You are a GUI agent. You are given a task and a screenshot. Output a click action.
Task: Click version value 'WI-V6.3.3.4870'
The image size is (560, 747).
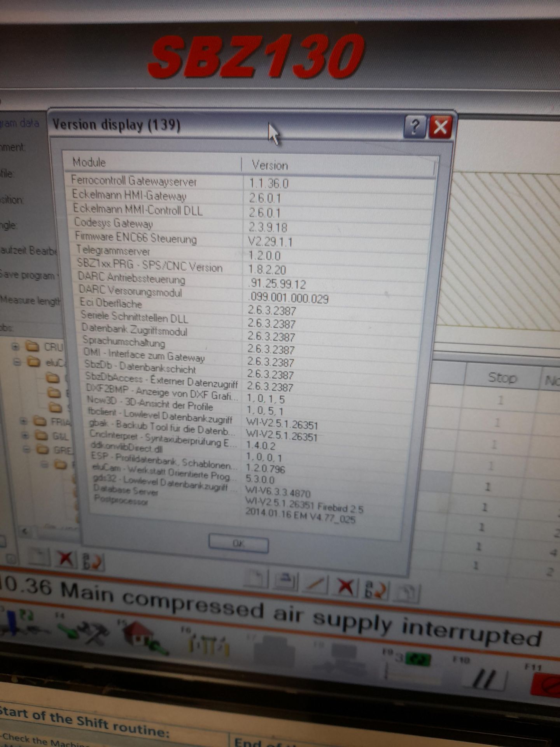click(x=278, y=492)
